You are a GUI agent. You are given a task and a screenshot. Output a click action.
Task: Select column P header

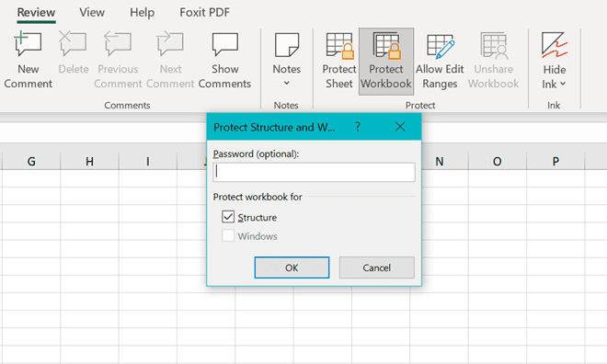(555, 161)
